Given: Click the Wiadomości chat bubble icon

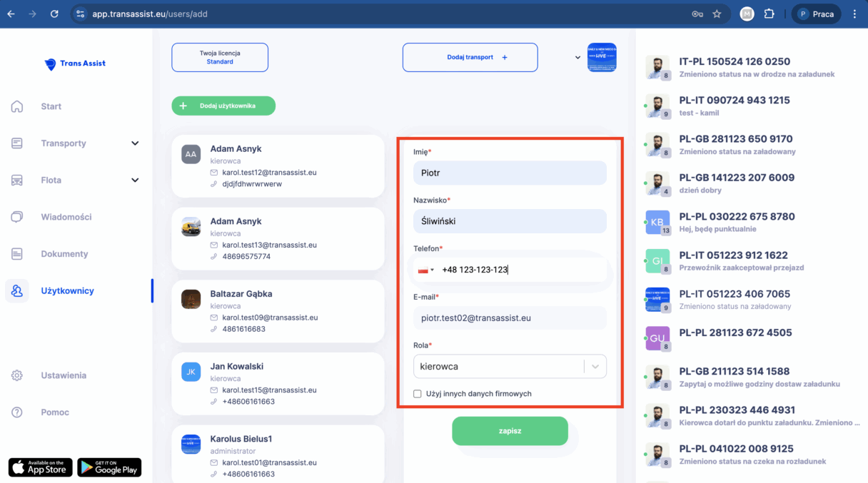Looking at the screenshot, I should tap(17, 217).
